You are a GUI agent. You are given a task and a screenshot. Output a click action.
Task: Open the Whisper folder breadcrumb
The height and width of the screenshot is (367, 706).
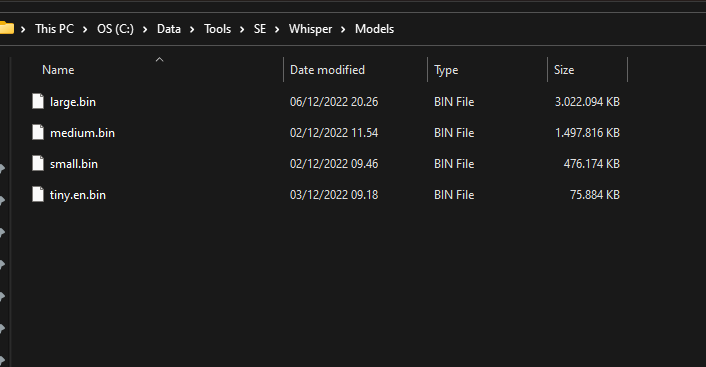pyautogui.click(x=311, y=29)
